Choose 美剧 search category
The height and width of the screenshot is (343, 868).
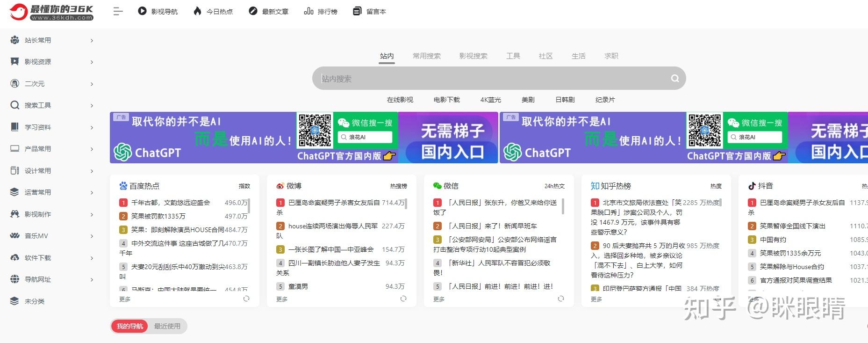click(x=528, y=100)
